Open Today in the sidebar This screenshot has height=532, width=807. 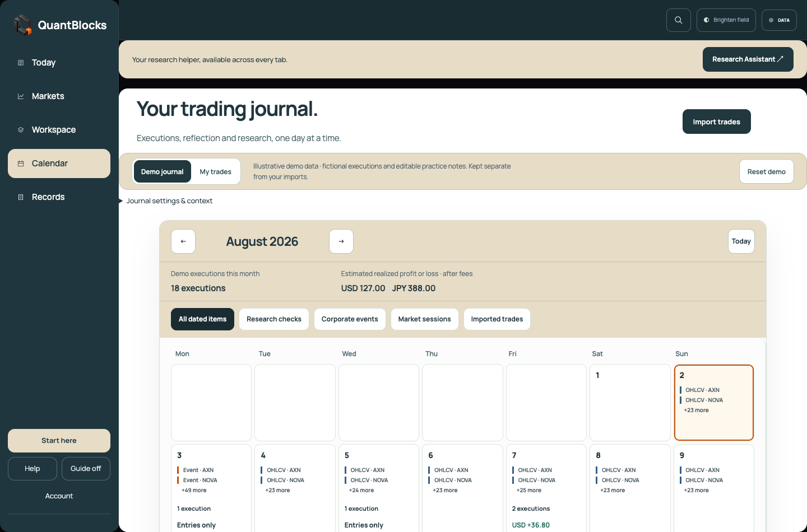pyautogui.click(x=59, y=63)
